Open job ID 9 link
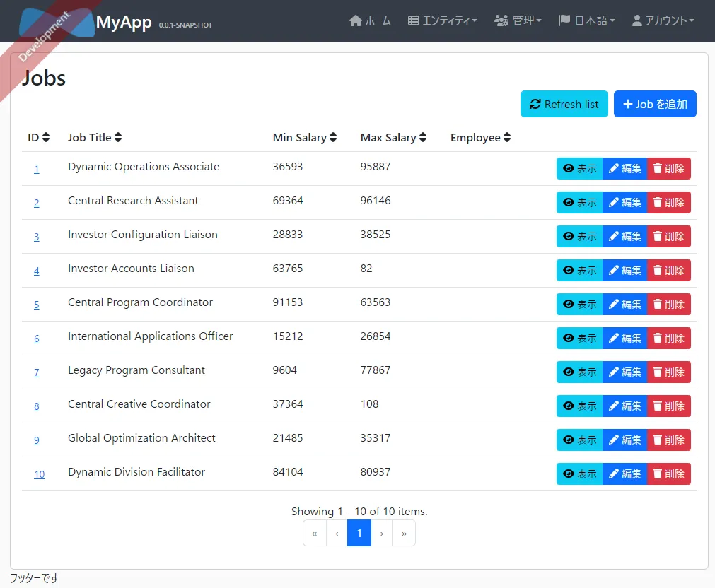Image resolution: width=715 pixels, height=588 pixels. tap(37, 440)
